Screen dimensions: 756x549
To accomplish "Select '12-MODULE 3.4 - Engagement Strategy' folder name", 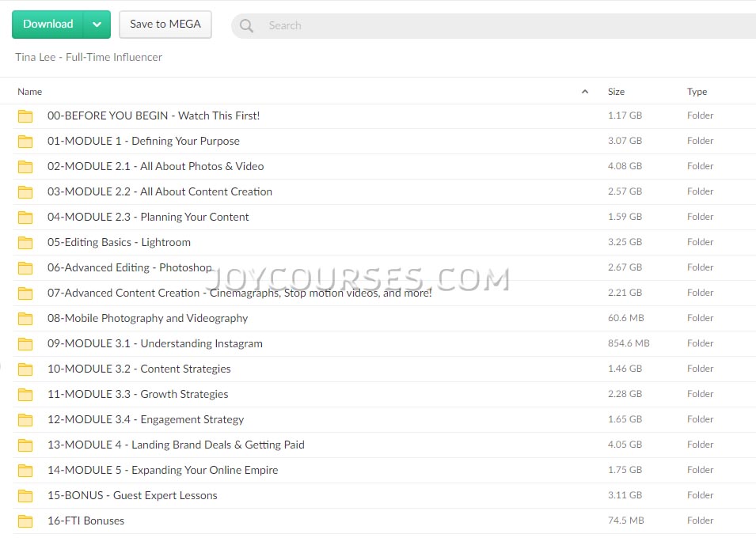I will [146, 419].
